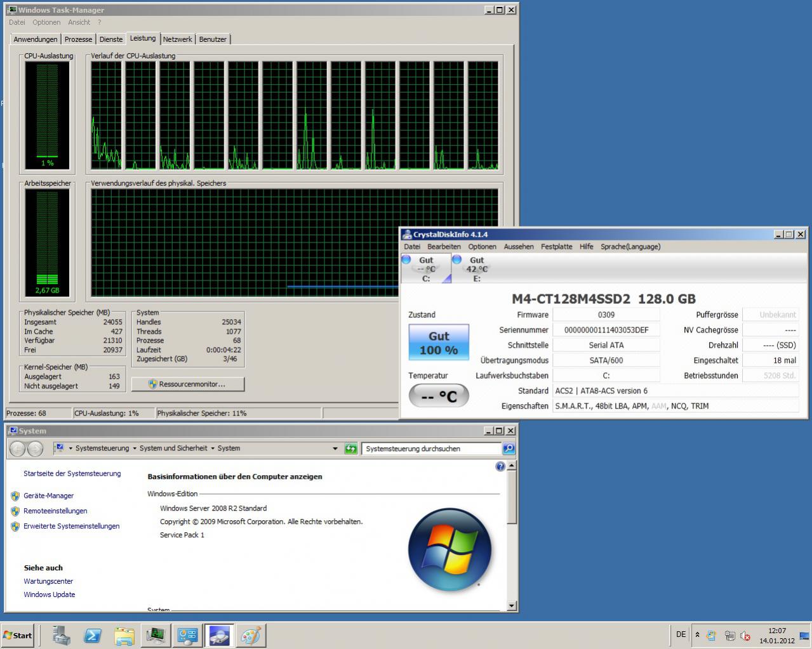Image resolution: width=812 pixels, height=649 pixels.
Task: Open the Festplatte menu in CrystalDiskInfo
Action: (x=556, y=247)
